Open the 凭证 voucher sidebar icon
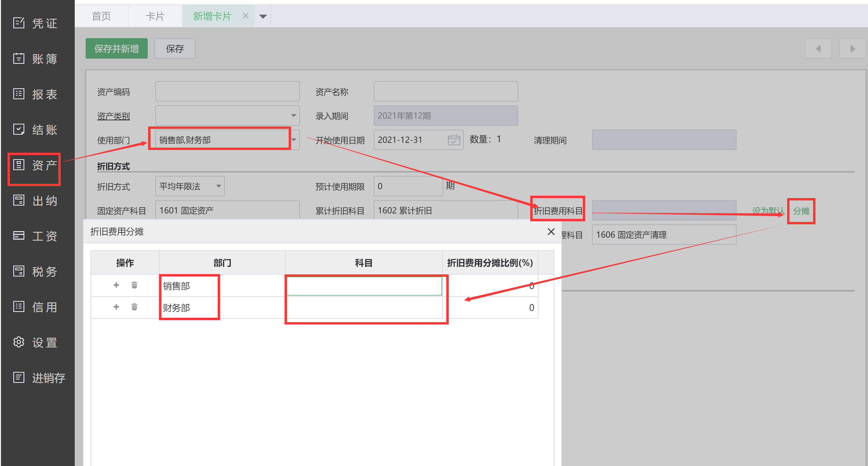This screenshot has width=868, height=466. point(19,23)
